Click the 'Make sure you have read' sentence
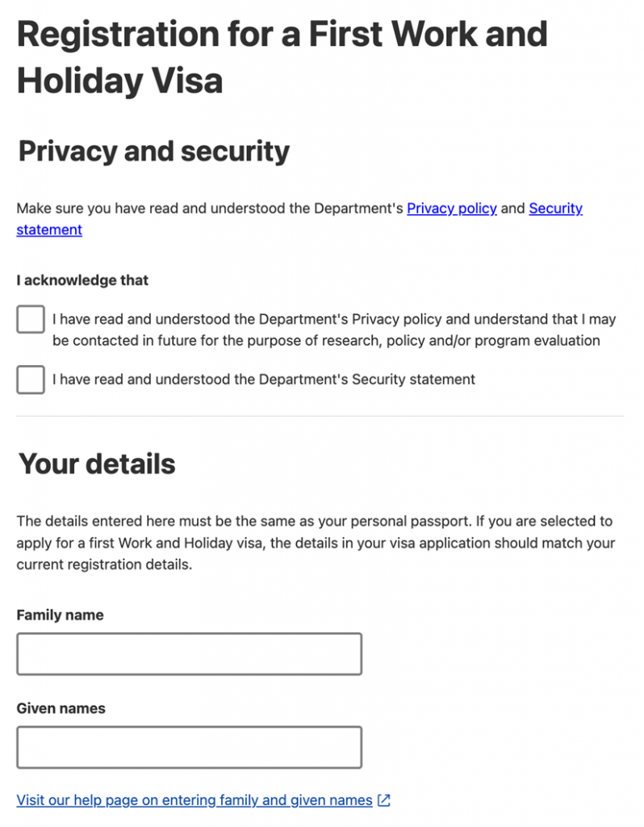The height and width of the screenshot is (827, 644). click(210, 208)
